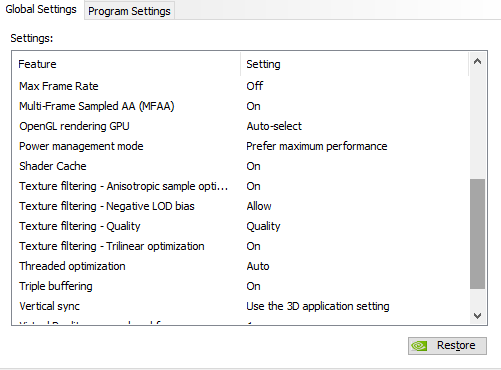Click the scroll up arrow in settings list
This screenshot has height=370, width=501.
pyautogui.click(x=477, y=61)
